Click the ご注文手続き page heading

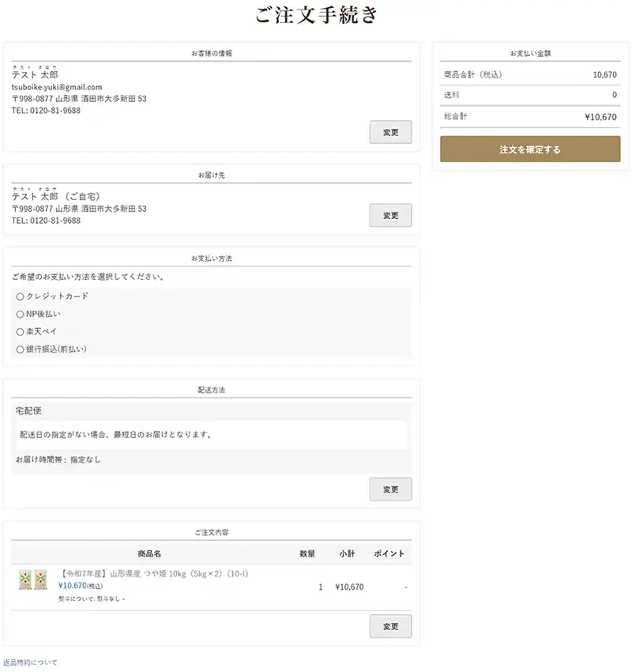click(317, 16)
